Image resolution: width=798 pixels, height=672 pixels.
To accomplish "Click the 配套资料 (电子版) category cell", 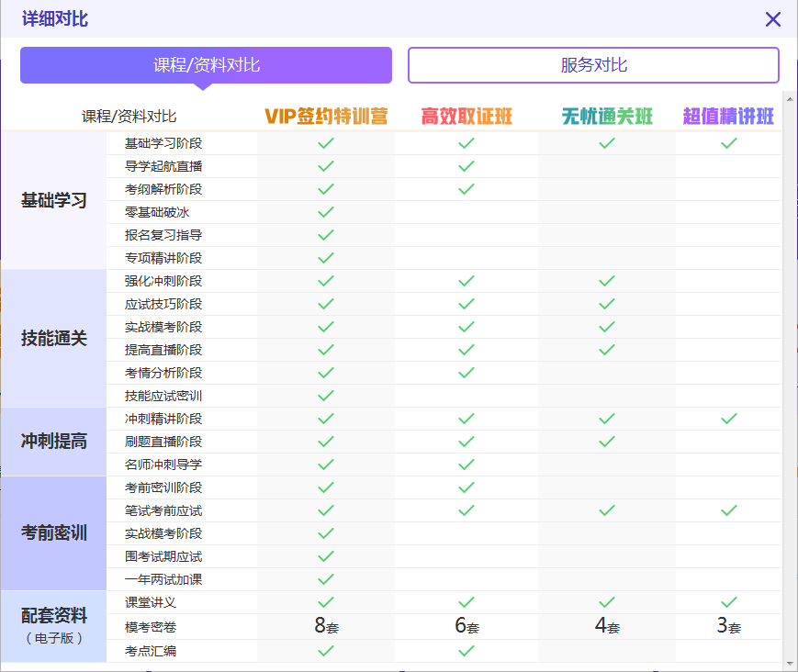I will pyautogui.click(x=54, y=625).
